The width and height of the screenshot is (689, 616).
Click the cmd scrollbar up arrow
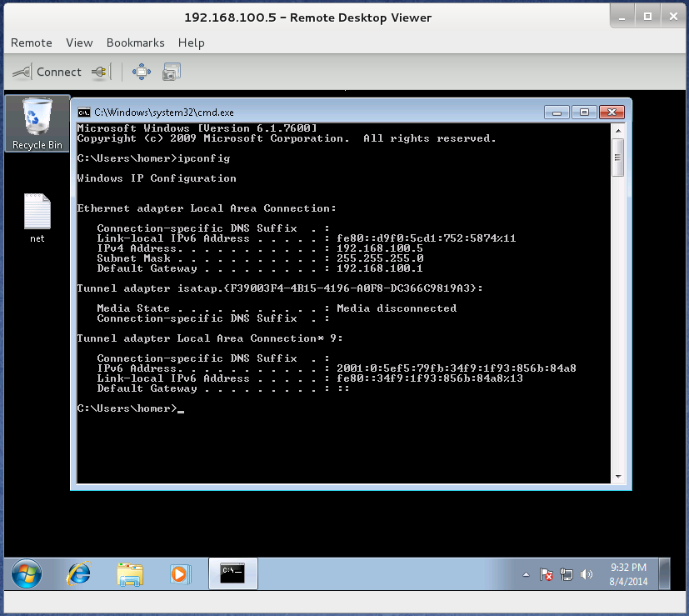(x=618, y=131)
